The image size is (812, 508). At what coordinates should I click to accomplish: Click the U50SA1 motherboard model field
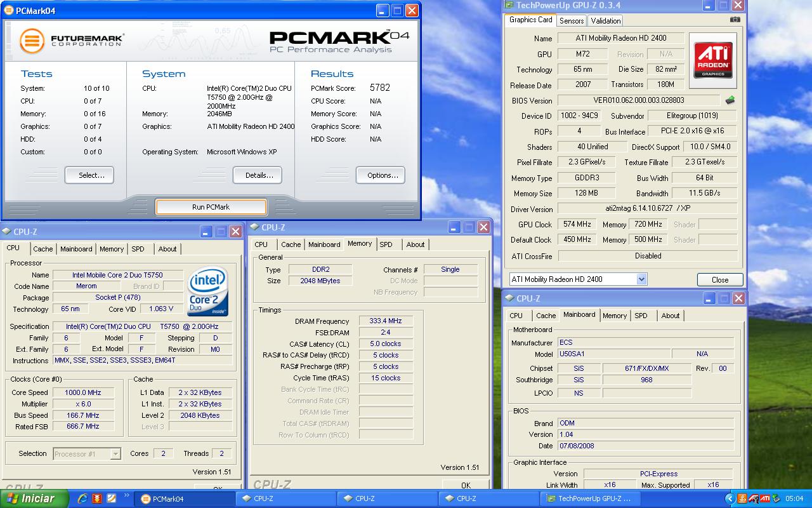click(613, 354)
